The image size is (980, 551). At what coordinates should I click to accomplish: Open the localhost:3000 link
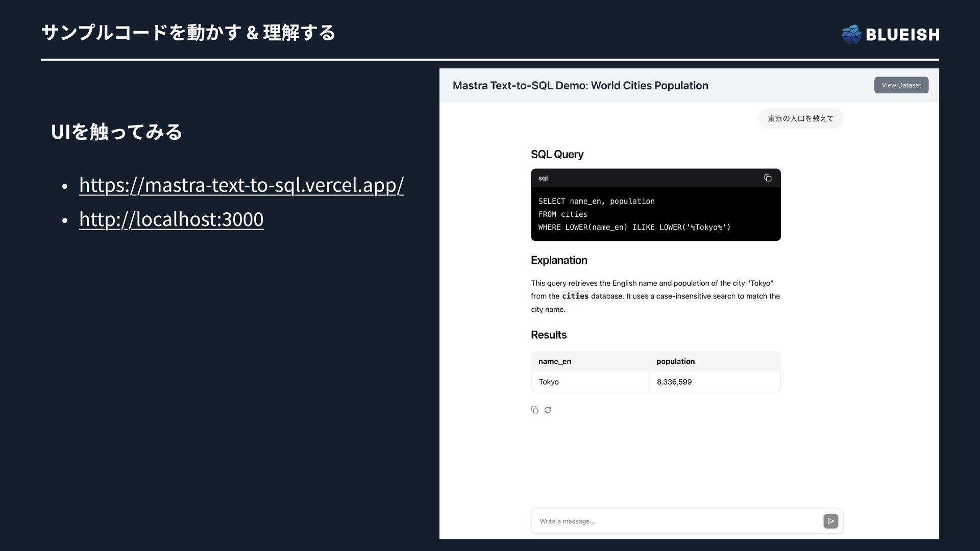pyautogui.click(x=171, y=219)
